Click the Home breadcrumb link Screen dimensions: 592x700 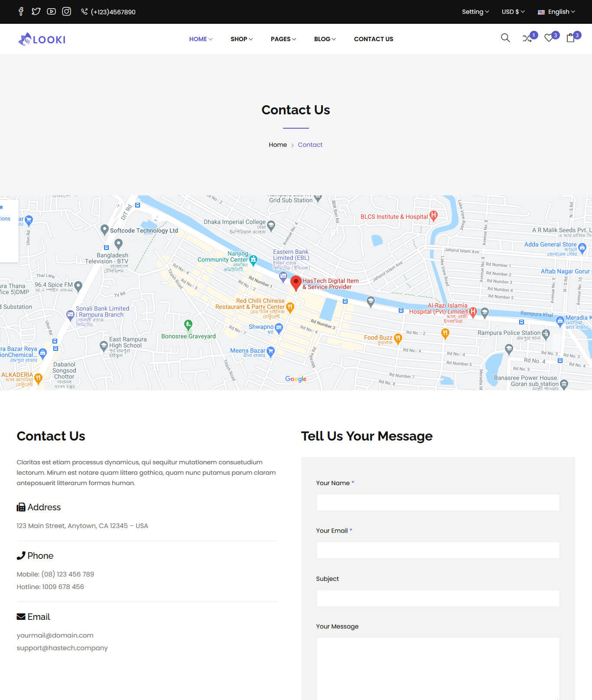[277, 145]
